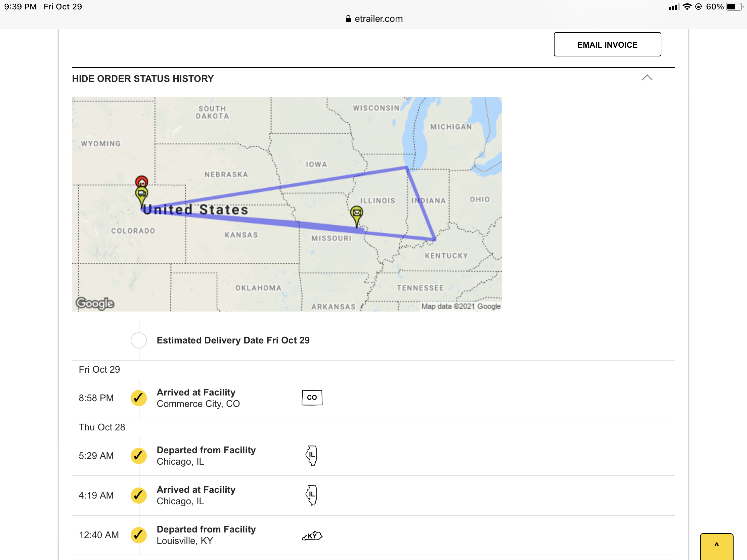The height and width of the screenshot is (560, 747).
Task: Tap the etrailer.com address bar
Action: click(373, 19)
